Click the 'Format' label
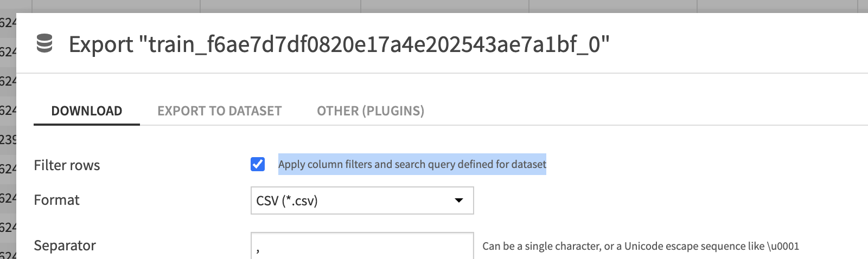 [56, 200]
